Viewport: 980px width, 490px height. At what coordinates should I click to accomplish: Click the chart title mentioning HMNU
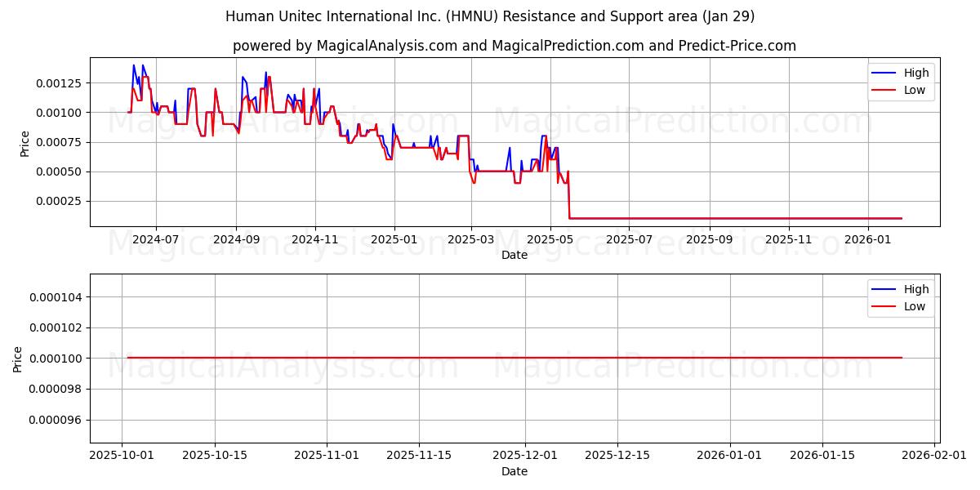(490, 16)
